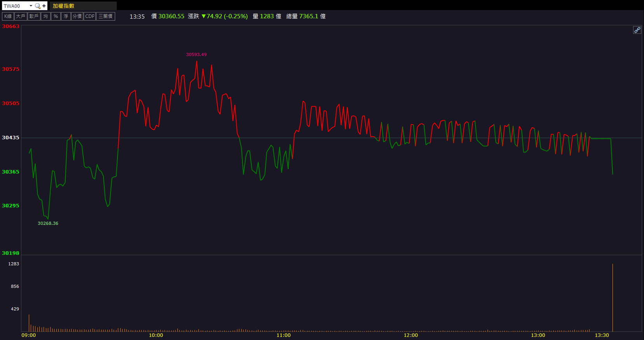Click the 浮 toolbar button
The image size is (644, 340).
point(66,16)
